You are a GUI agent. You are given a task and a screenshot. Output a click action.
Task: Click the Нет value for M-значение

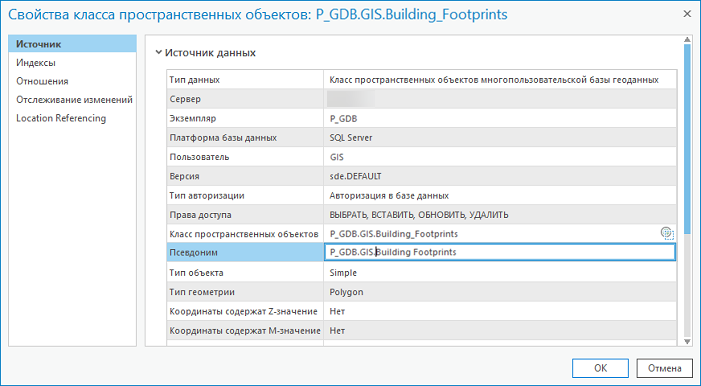coord(337,331)
